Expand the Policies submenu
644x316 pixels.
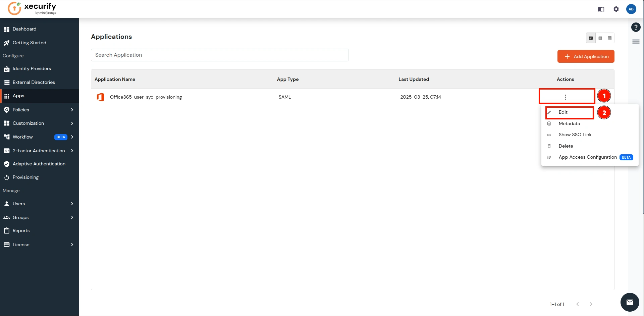coord(72,110)
